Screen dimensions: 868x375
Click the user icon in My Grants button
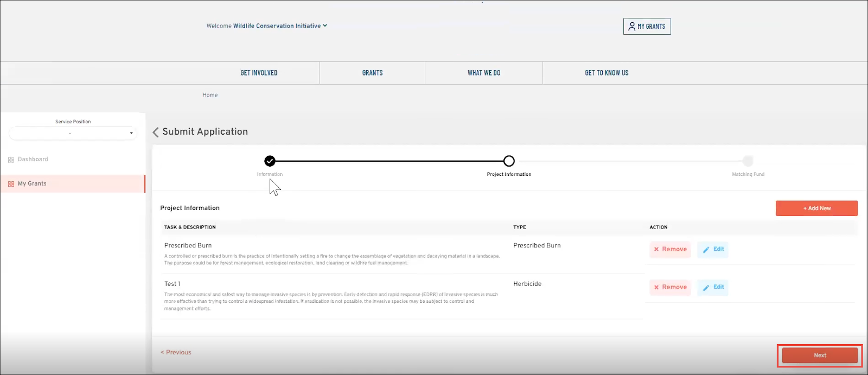pyautogui.click(x=631, y=26)
